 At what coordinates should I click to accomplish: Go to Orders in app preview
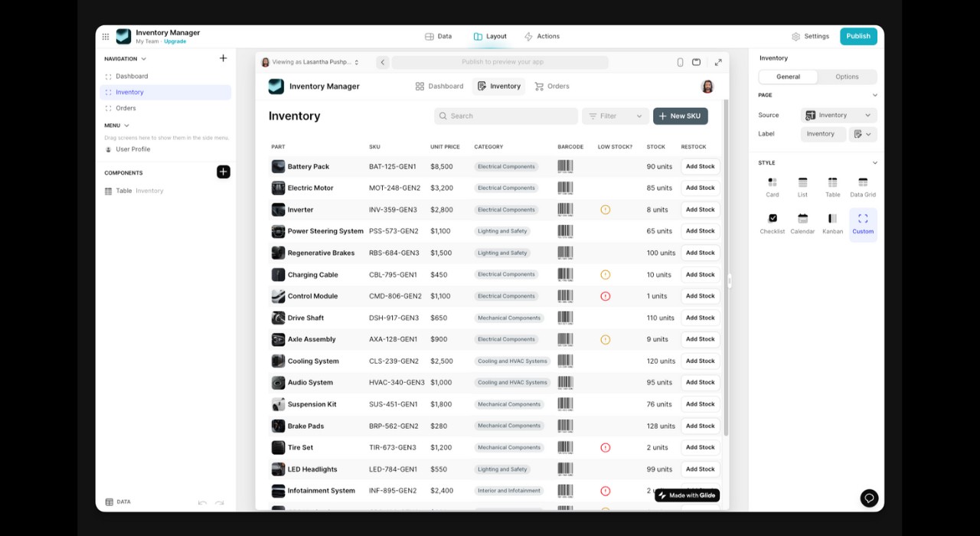[551, 87]
